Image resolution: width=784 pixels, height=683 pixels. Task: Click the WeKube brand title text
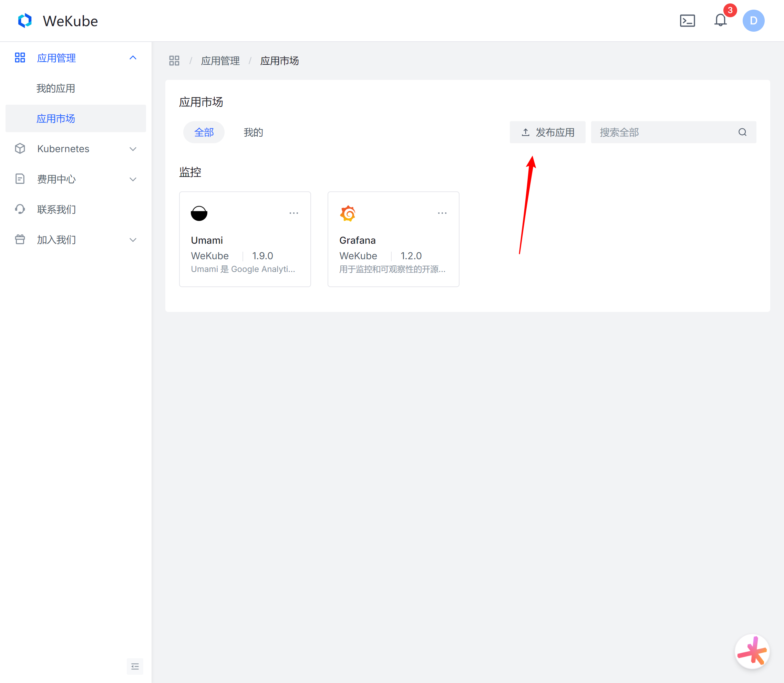(70, 21)
